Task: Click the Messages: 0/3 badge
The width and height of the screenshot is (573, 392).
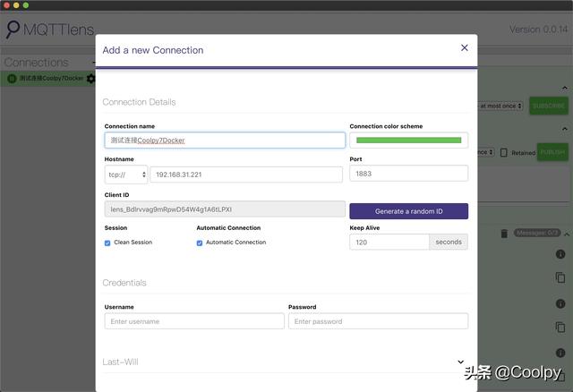Action: pos(537,233)
